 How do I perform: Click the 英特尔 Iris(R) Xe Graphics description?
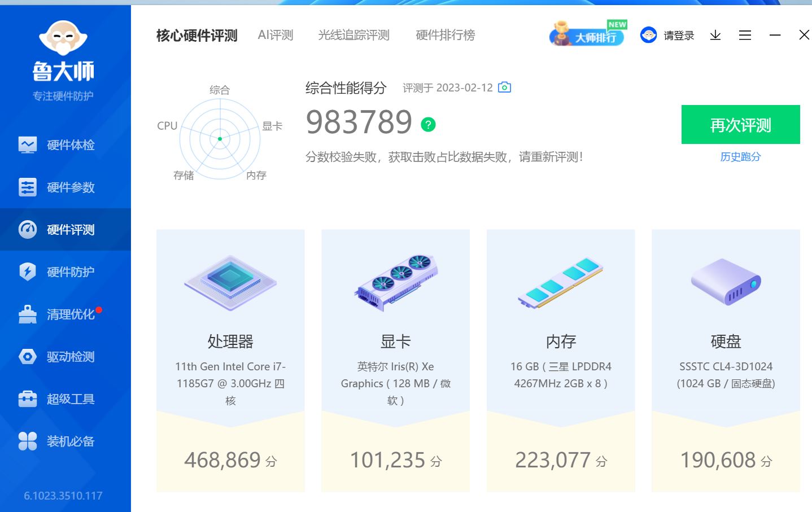[395, 384]
